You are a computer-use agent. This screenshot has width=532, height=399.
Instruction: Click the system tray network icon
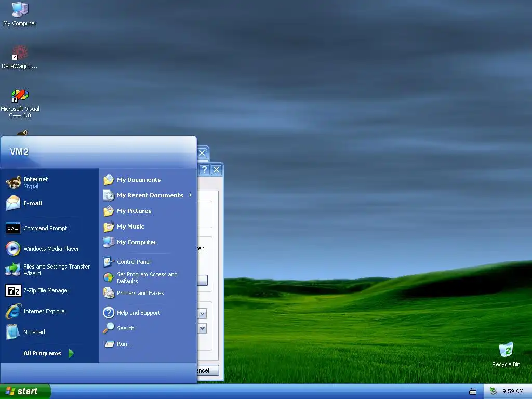point(494,391)
